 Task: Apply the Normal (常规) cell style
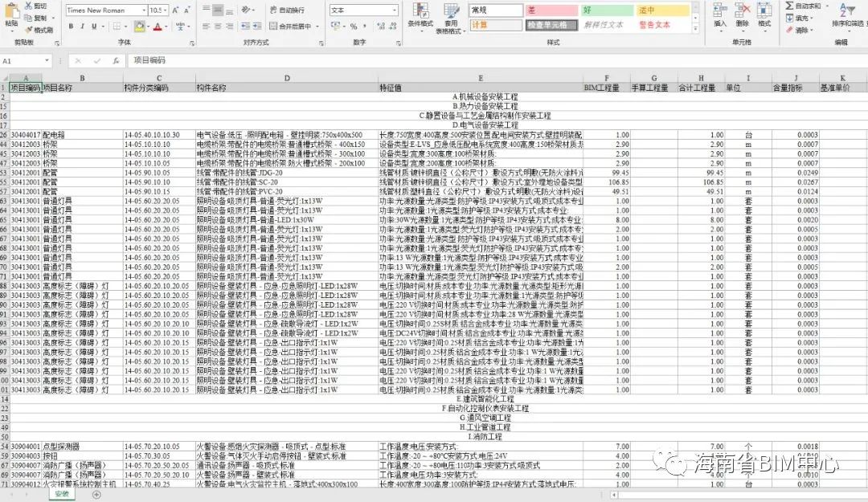tap(495, 10)
